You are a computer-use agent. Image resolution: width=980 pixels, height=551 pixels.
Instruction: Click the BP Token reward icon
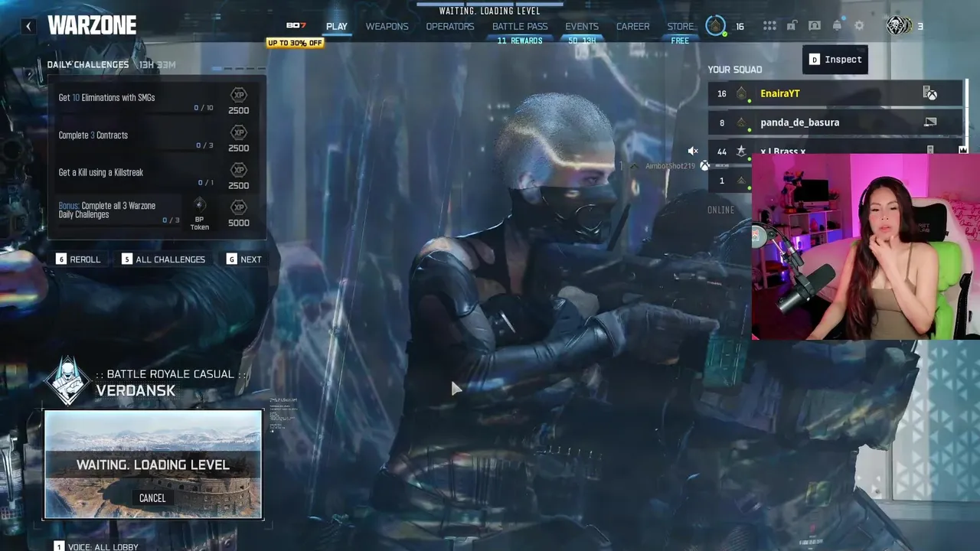[x=199, y=205]
